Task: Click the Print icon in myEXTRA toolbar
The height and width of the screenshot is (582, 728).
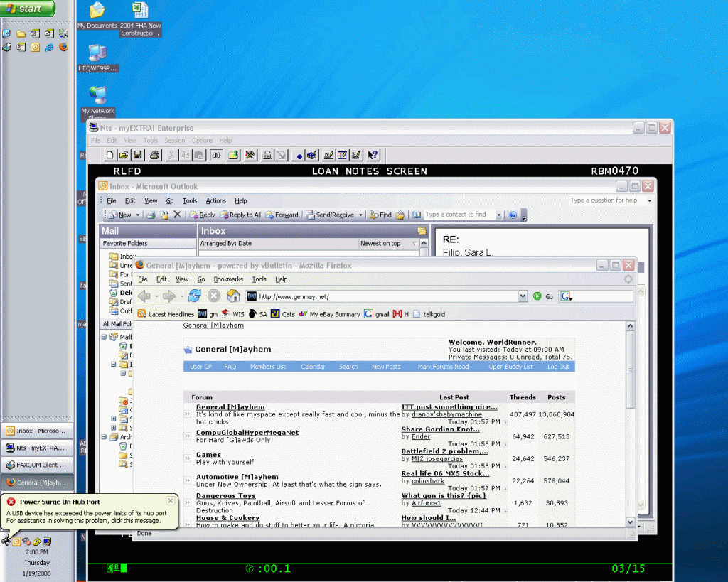Action: point(154,155)
